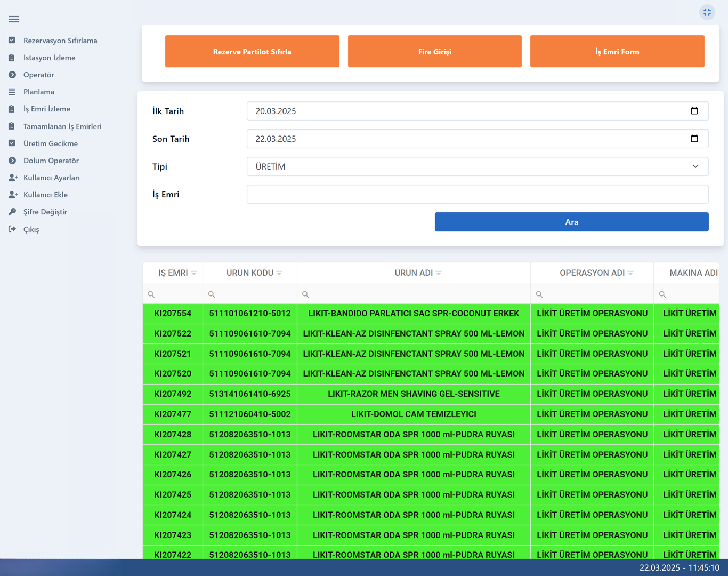Select work order KI207423 cell
Image resolution: width=728 pixels, height=576 pixels.
coord(173,535)
